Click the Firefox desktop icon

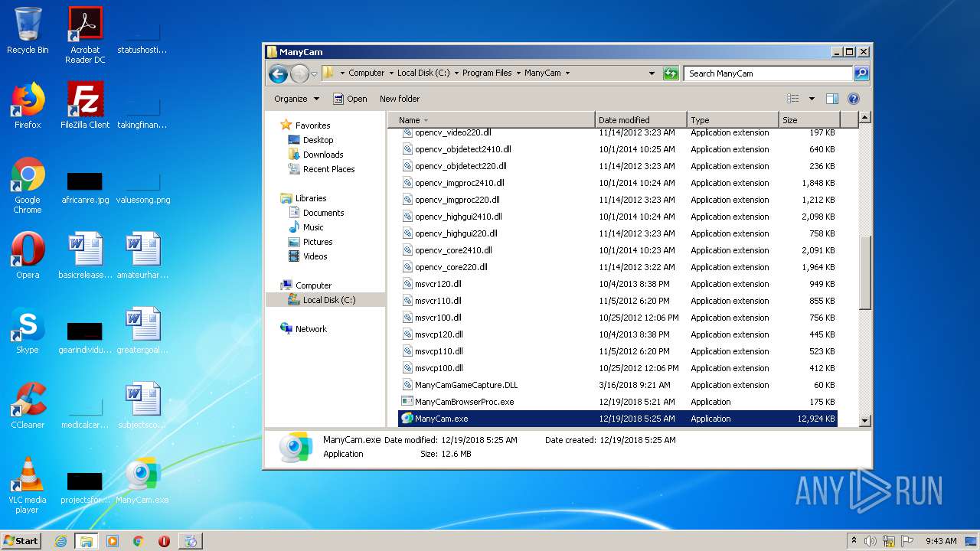coord(28,106)
